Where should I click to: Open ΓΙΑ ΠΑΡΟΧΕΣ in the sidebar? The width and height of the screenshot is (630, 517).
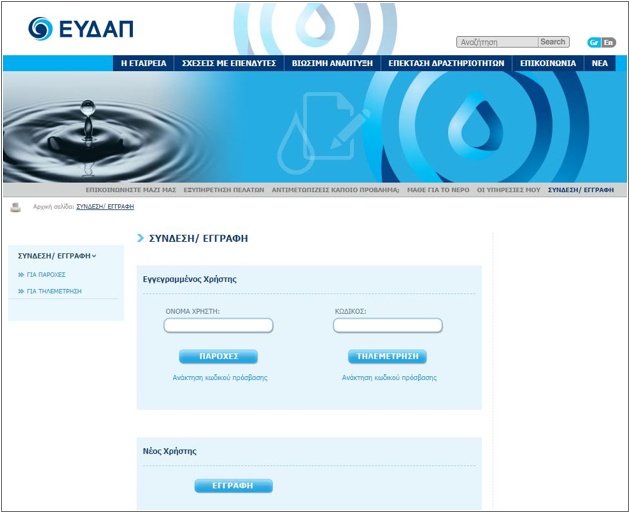coord(46,274)
